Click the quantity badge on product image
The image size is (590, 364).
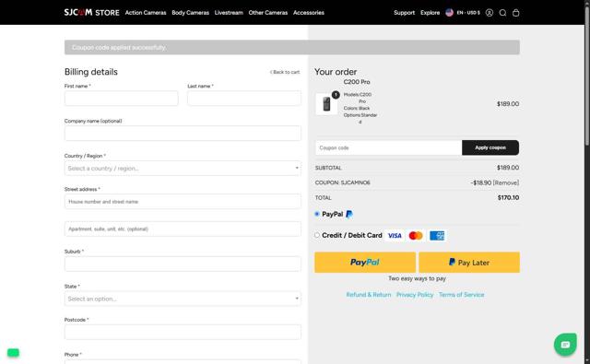tap(336, 95)
